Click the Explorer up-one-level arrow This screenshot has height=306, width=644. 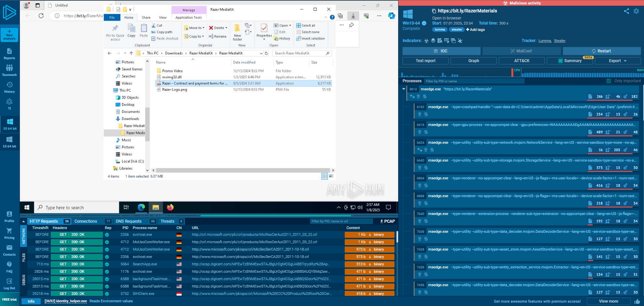tap(131, 53)
